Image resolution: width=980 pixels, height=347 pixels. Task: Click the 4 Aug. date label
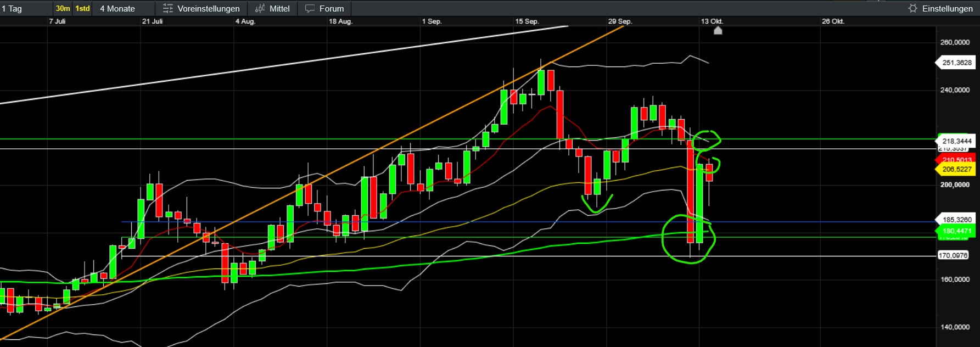coord(245,21)
